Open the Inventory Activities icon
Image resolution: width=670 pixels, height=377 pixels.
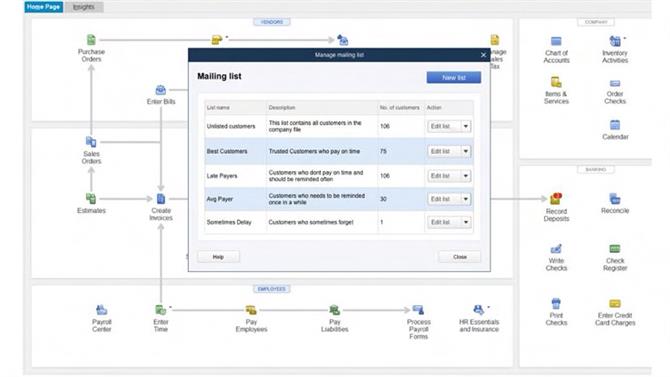point(614,41)
